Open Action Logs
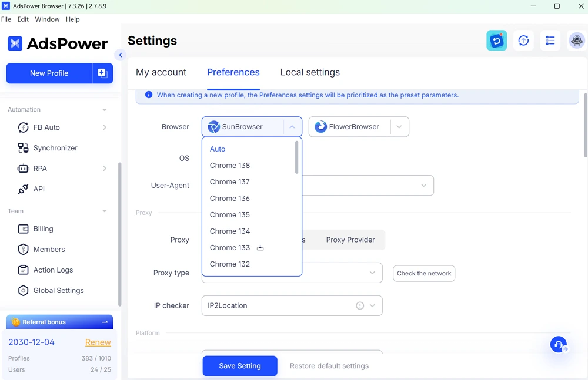588x380 pixels. 53,270
